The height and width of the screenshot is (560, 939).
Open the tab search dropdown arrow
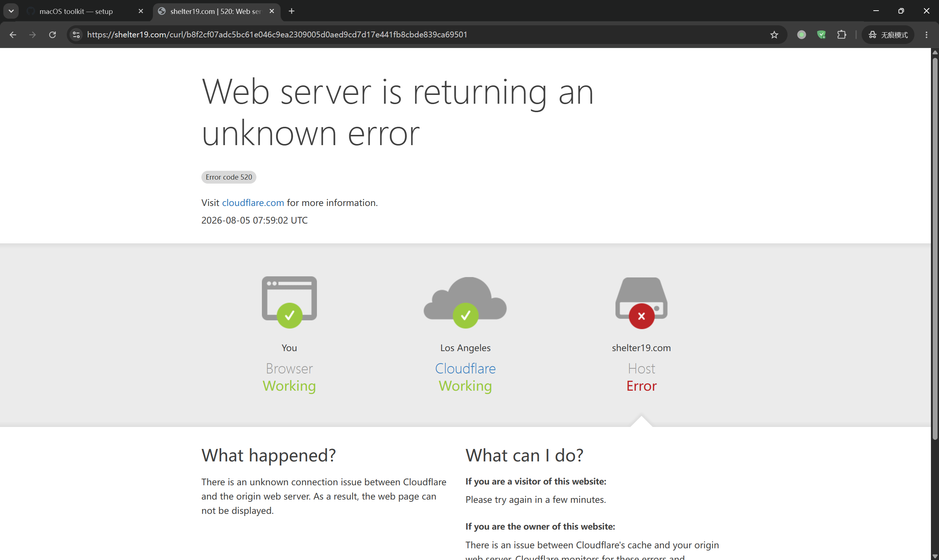(11, 11)
